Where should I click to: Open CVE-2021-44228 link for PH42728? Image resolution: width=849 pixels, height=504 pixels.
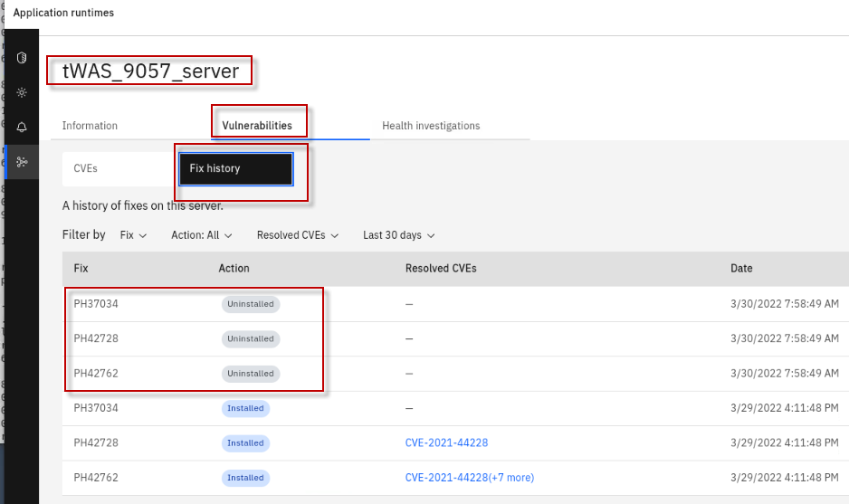(448, 442)
